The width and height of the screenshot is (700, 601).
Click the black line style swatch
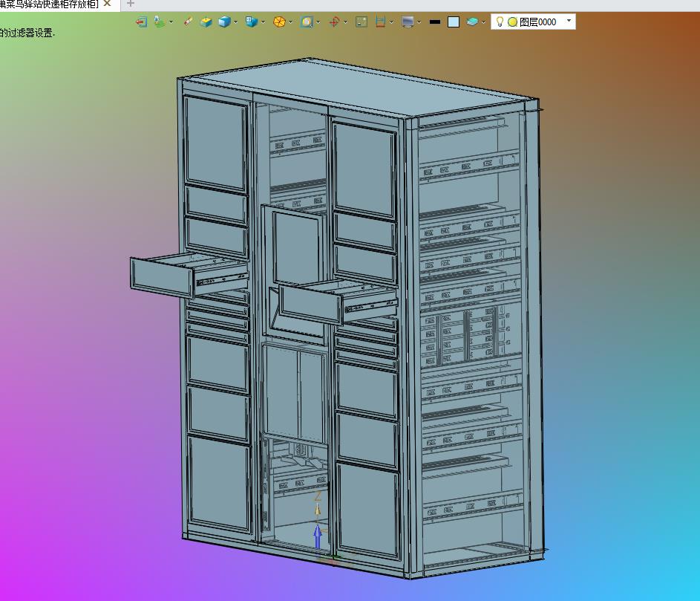[x=435, y=22]
